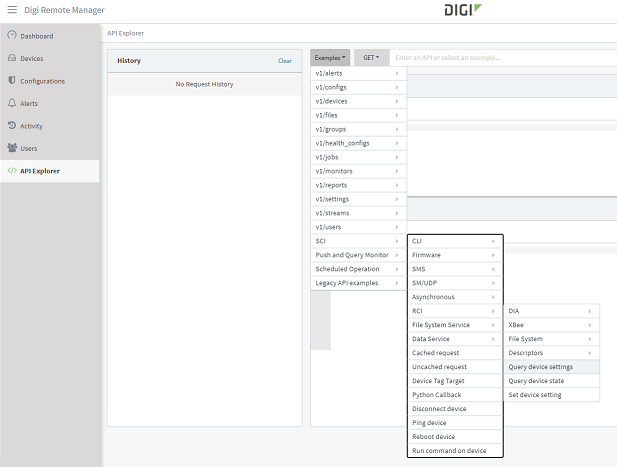Go to Users page
The width and height of the screenshot is (617, 467).
(x=50, y=148)
